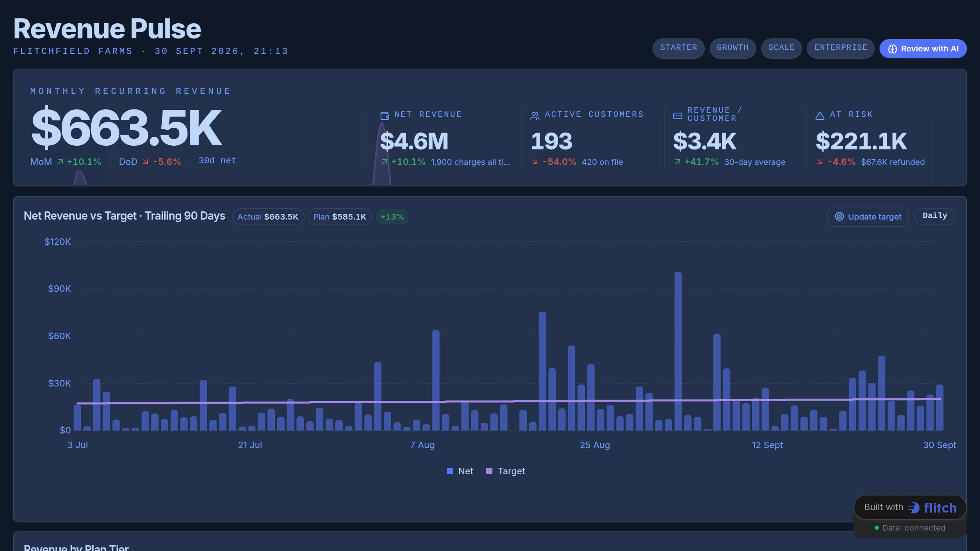
Task: Click the +13% variance badge
Action: coord(392,217)
